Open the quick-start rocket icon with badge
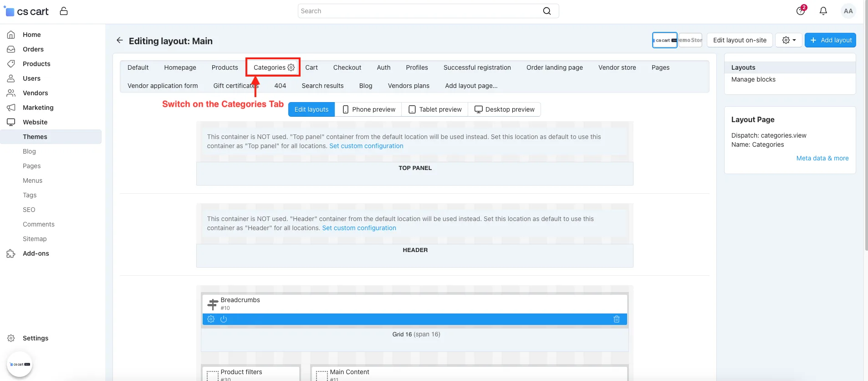This screenshot has width=868, height=381. [801, 10]
